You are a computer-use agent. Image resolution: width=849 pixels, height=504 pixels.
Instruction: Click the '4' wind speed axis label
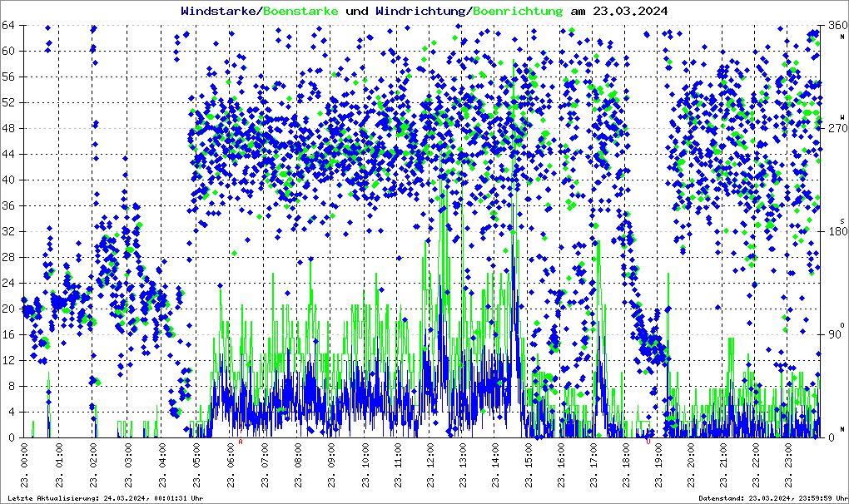(x=11, y=412)
